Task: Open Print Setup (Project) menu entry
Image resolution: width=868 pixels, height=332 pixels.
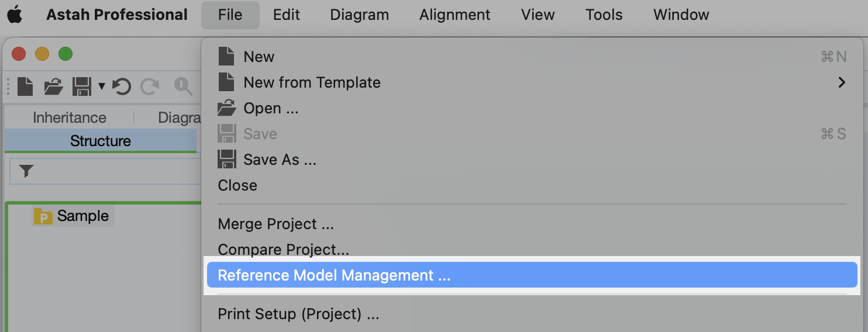Action: 298,314
